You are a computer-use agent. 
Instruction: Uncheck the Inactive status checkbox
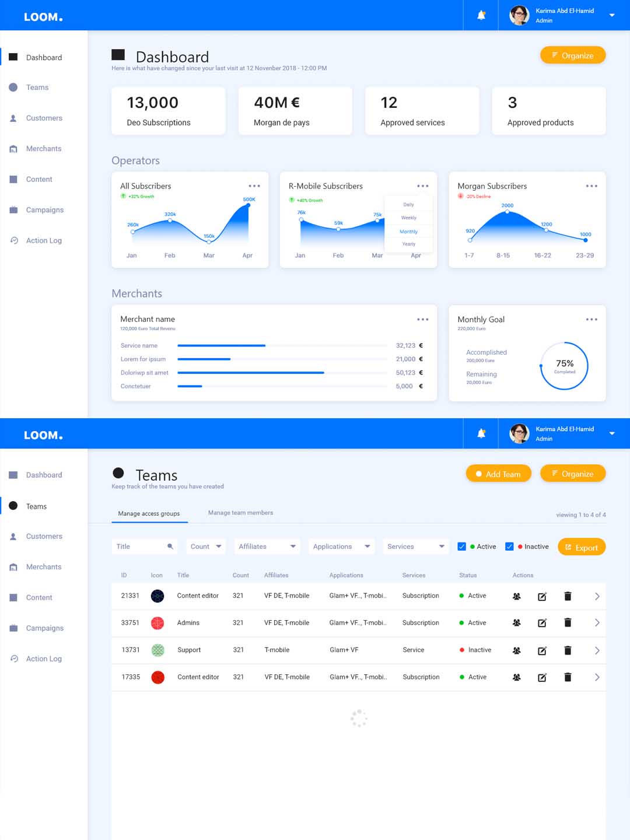click(509, 547)
